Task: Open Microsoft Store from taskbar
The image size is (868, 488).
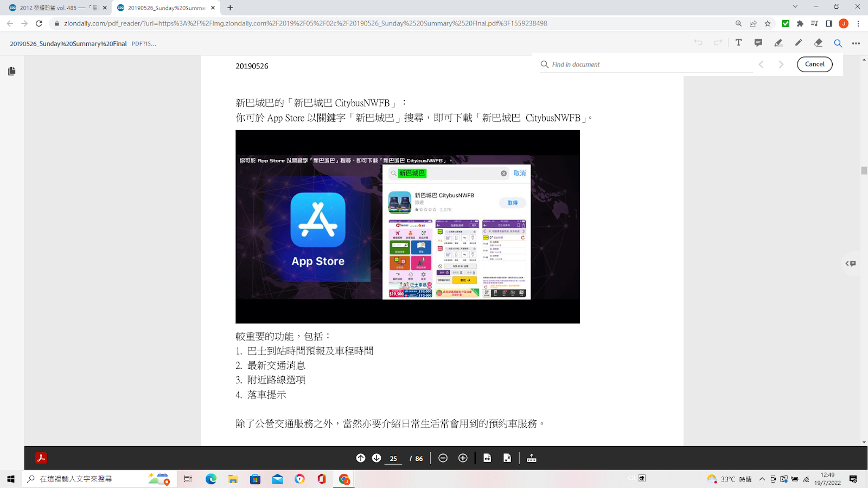Action: 256,479
